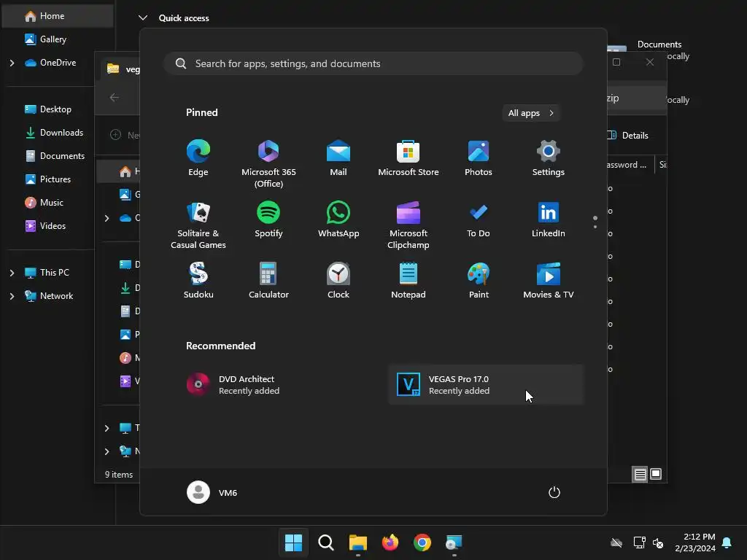Launch the Sudoku game
The height and width of the screenshot is (560, 747).
(x=198, y=281)
